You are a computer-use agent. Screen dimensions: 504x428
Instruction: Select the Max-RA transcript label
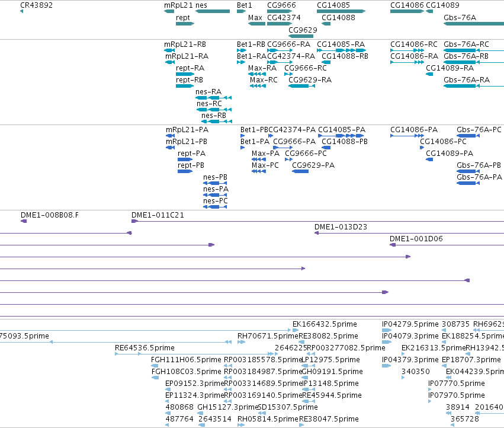coord(262,68)
